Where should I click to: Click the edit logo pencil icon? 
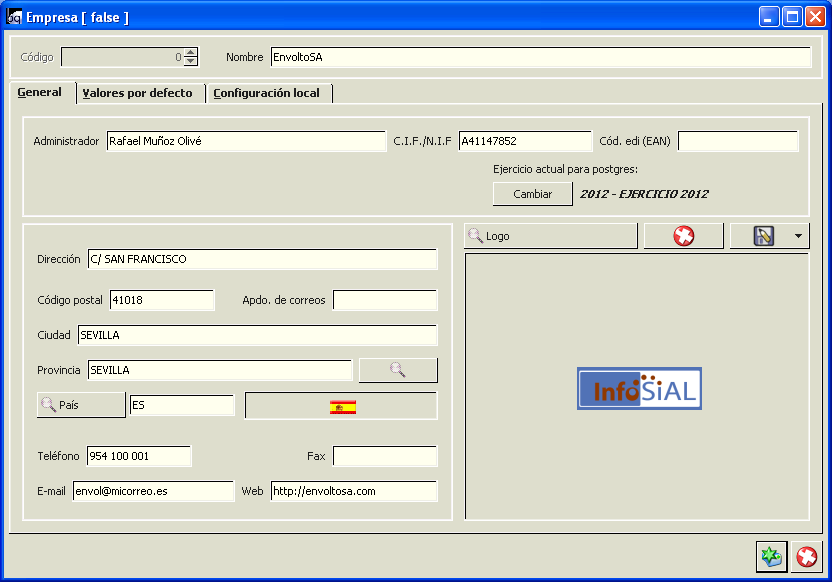pyautogui.click(x=764, y=236)
